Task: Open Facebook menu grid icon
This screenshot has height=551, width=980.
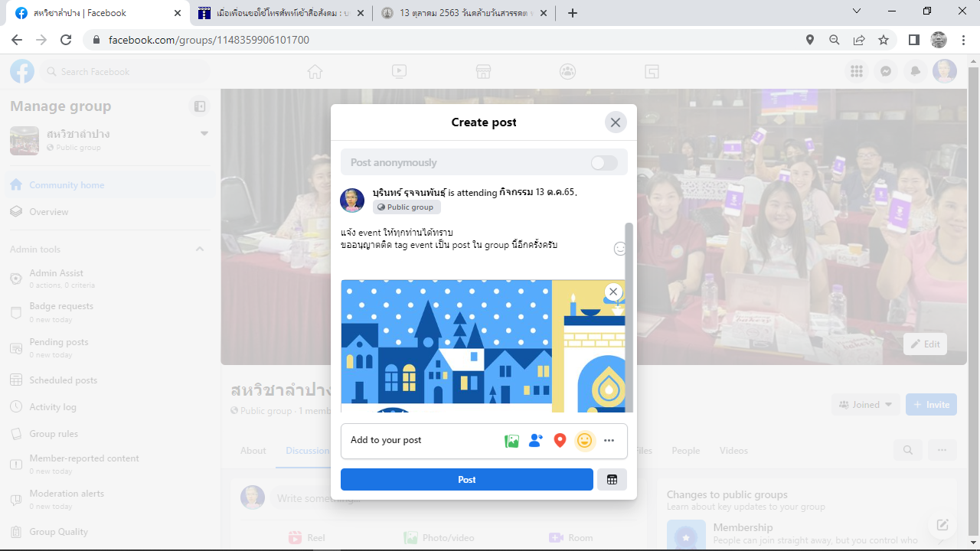Action: [857, 71]
